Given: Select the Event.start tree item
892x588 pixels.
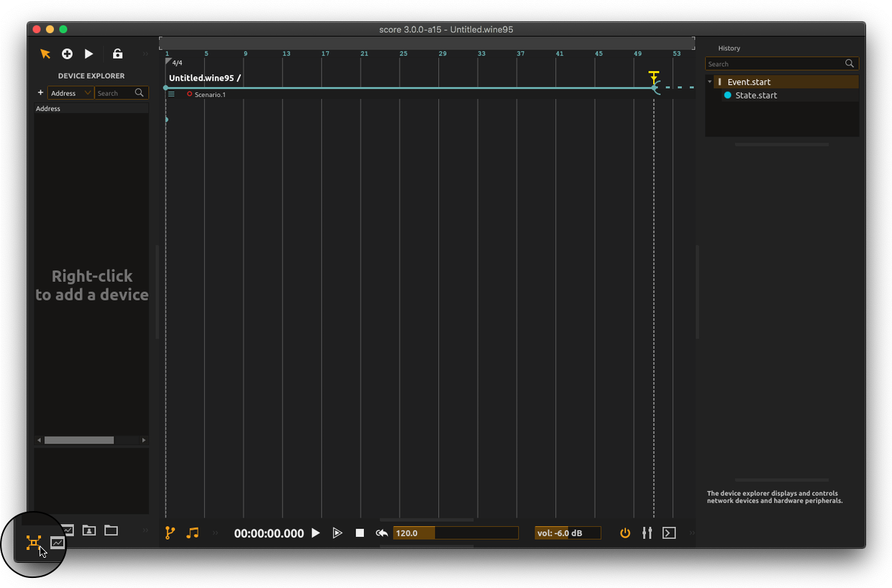Looking at the screenshot, I should (786, 82).
